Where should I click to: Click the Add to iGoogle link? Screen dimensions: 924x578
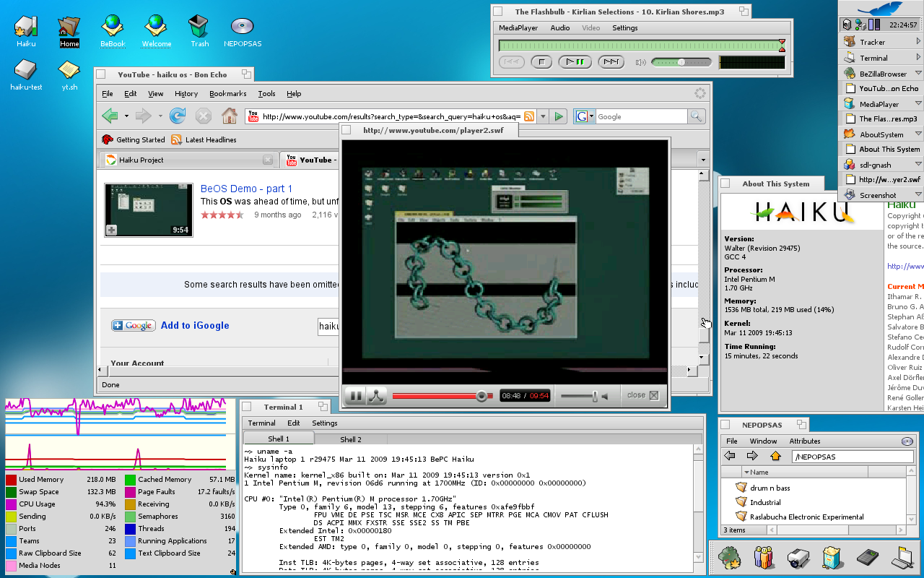click(x=195, y=325)
